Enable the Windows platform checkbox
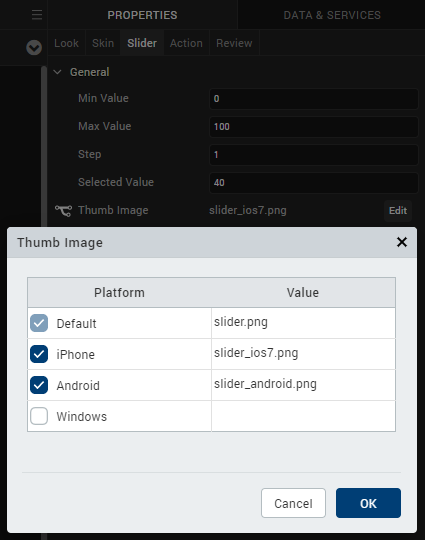Viewport: 425px width, 540px height. [39, 416]
